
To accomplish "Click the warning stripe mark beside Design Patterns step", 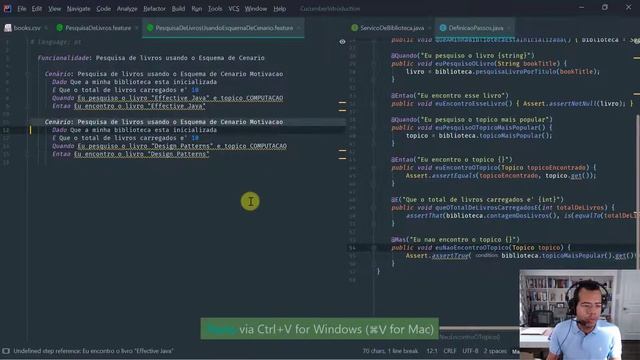I will point(342,151).
